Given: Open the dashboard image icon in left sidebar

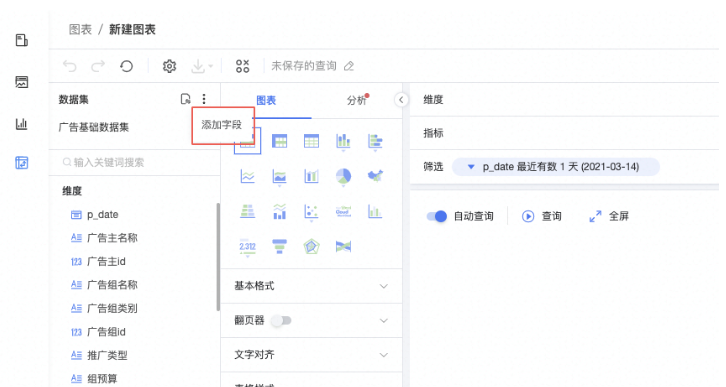Looking at the screenshot, I should pyautogui.click(x=22, y=82).
